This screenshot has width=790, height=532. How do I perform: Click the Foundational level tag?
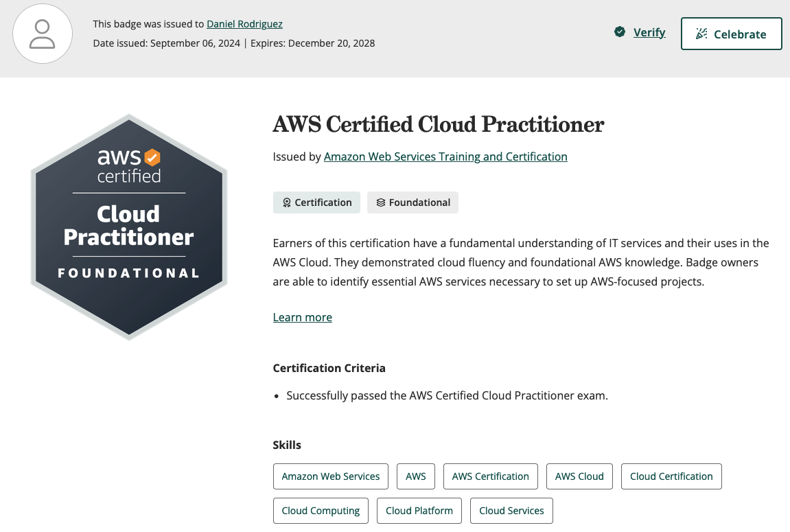click(413, 203)
